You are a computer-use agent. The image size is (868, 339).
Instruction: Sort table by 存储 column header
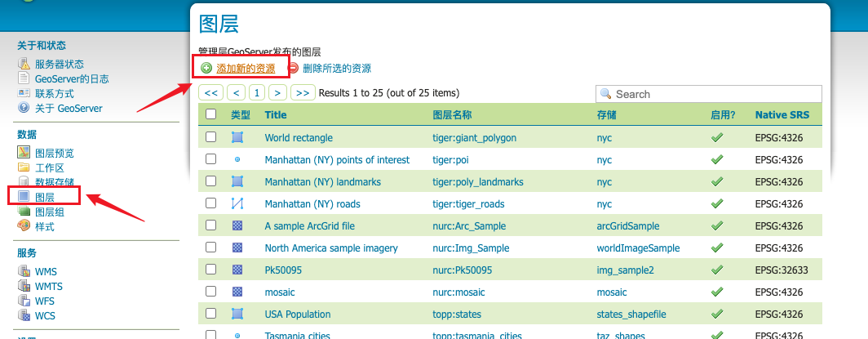coord(607,114)
